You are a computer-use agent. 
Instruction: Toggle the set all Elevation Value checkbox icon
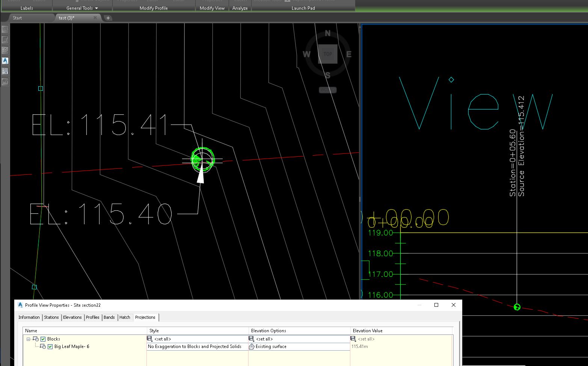click(353, 339)
